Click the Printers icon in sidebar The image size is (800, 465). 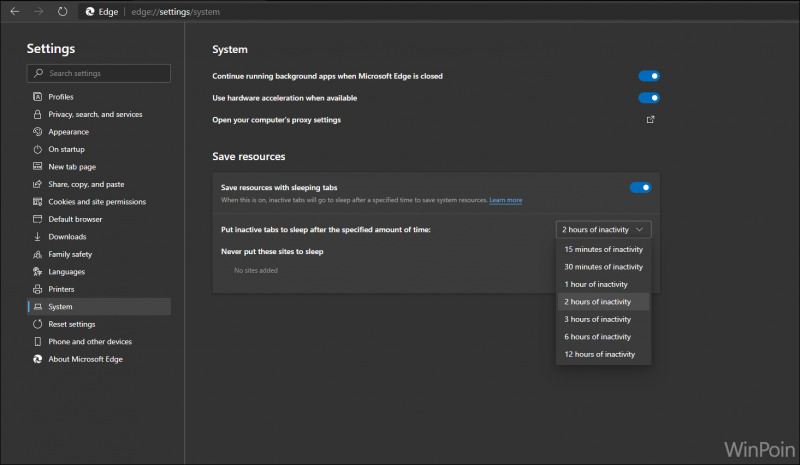click(x=37, y=289)
